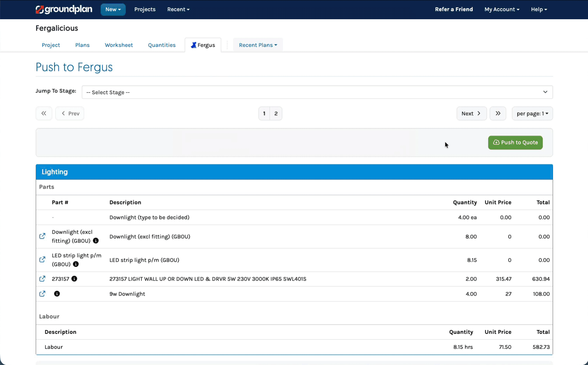Viewport: 588px width, 365px height.
Task: Open external link for Downlight (excl fitting) part
Action: pos(42,236)
